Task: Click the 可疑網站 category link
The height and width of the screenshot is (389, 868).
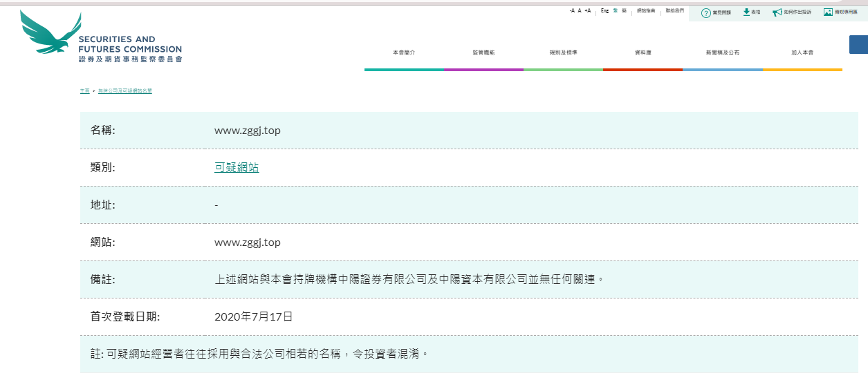Action: 237,167
